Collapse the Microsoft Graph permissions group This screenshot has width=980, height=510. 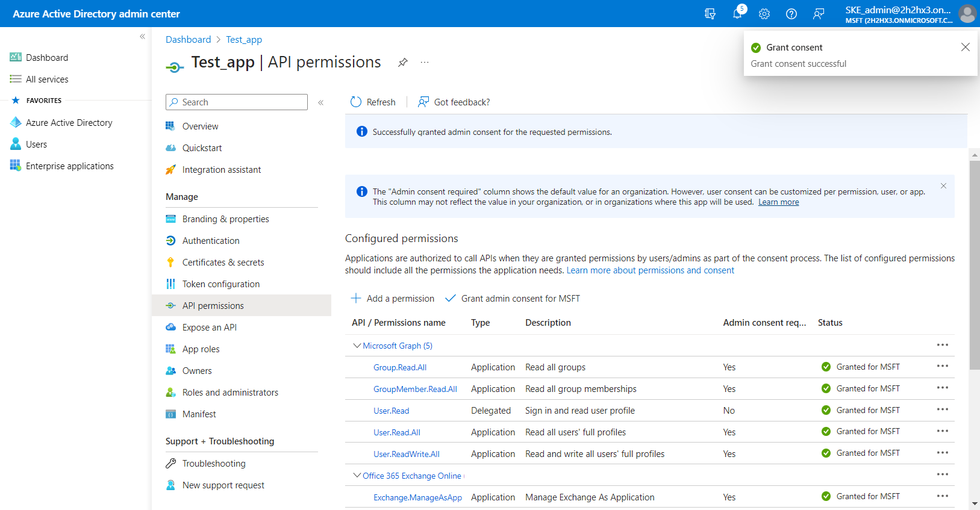(x=357, y=346)
